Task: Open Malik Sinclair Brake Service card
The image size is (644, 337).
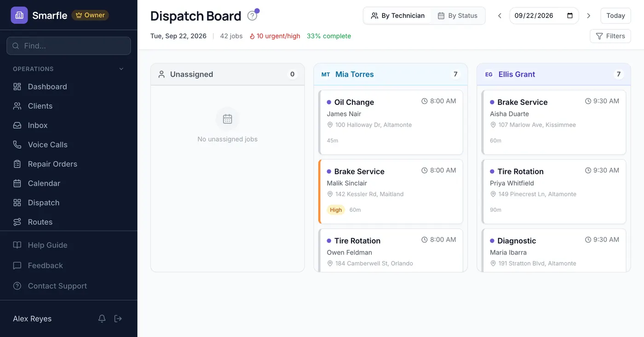Action: coord(391,192)
